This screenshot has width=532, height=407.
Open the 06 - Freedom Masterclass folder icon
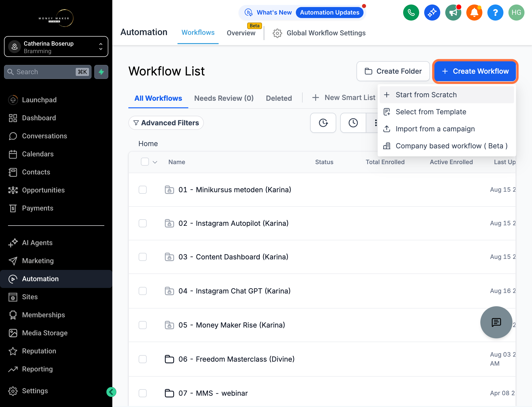169,359
